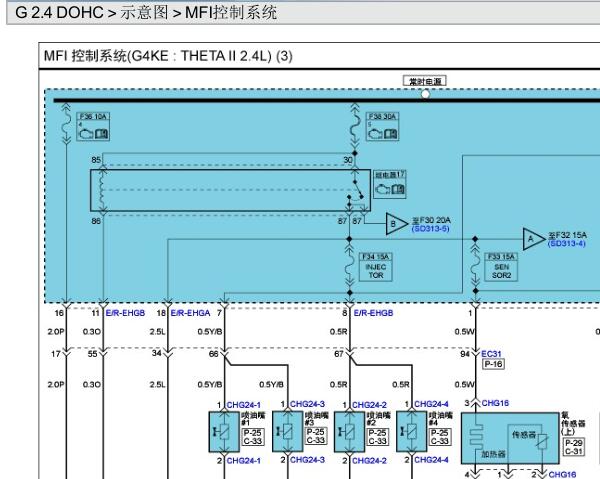Viewport: 600px width, 479px height.
Task: Click the 氧传感器(上) label
Action: (x=573, y=423)
